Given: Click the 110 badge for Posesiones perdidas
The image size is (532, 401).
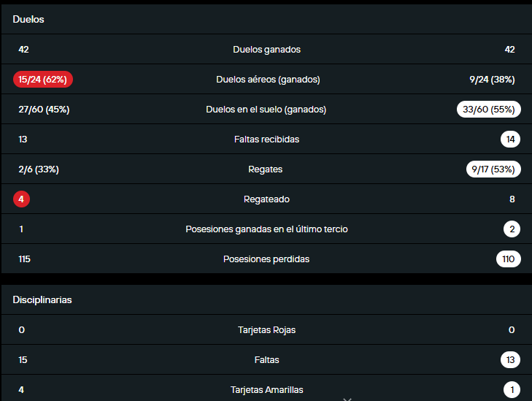Looking at the screenshot, I should pyautogui.click(x=508, y=259).
